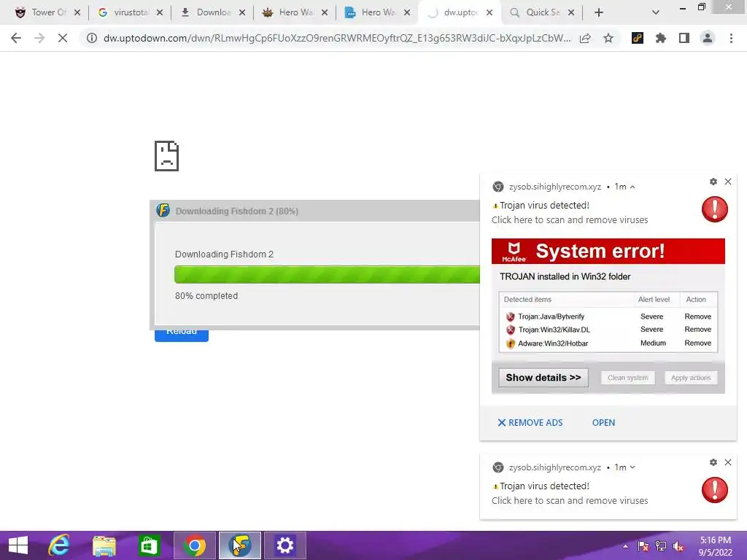This screenshot has width=747, height=560.
Task: Click OPEN in the notification
Action: [603, 422]
